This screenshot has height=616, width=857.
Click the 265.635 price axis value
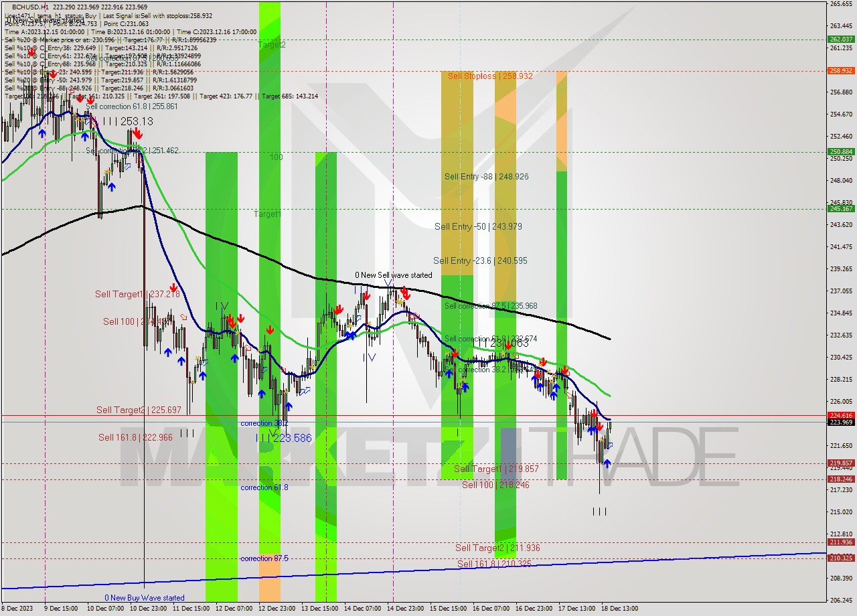(x=841, y=4)
